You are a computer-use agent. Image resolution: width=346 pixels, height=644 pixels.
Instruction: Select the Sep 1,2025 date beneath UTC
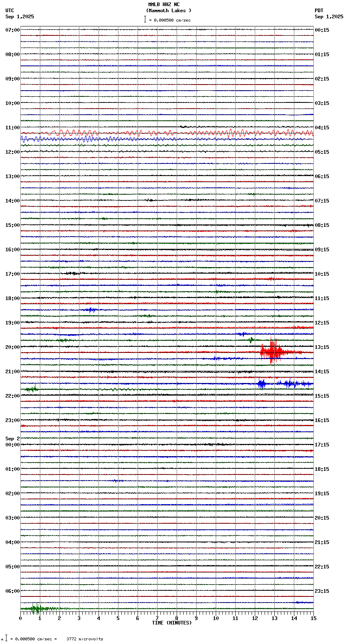pyautogui.click(x=20, y=17)
